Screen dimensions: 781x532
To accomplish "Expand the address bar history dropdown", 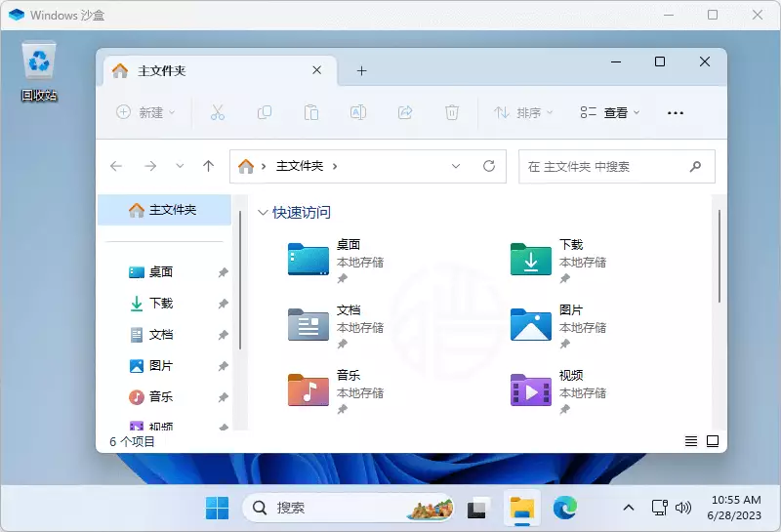I will pos(456,166).
